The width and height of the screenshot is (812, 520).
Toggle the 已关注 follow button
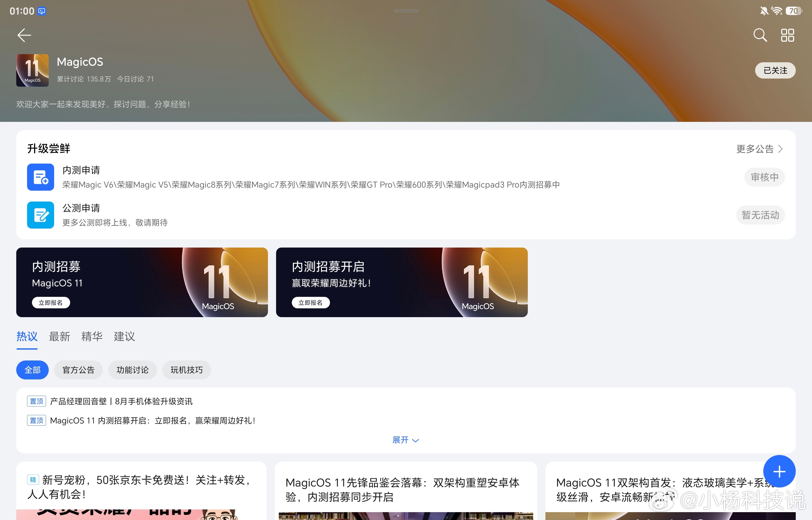click(x=775, y=70)
